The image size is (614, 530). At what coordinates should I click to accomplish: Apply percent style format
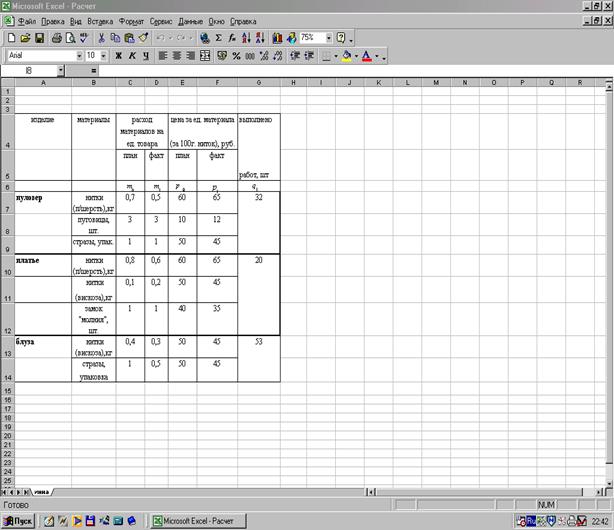coord(236,56)
